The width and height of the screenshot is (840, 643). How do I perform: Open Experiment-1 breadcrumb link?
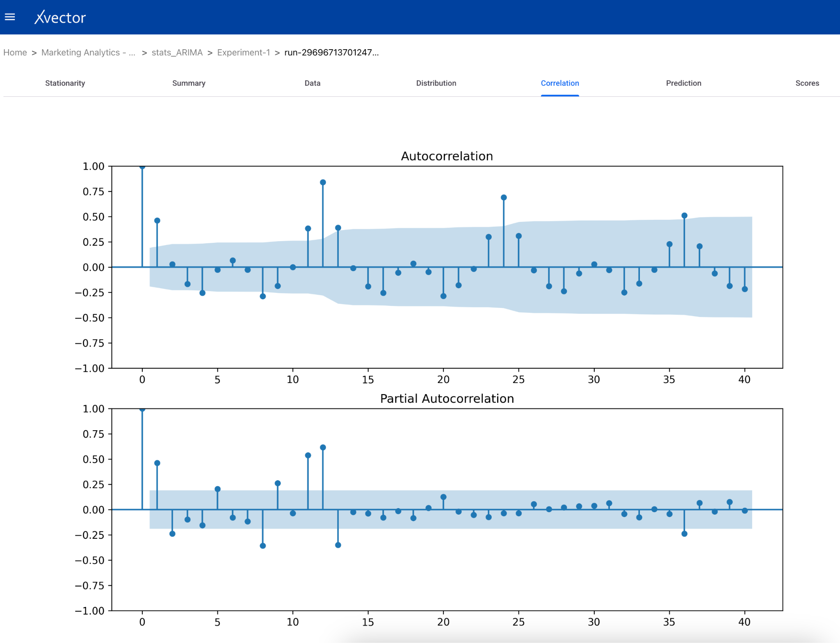[244, 52]
